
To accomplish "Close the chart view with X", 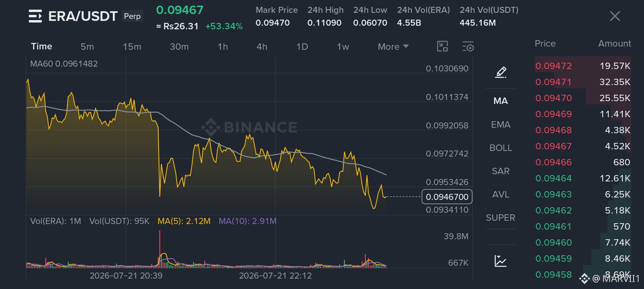I will pyautogui.click(x=615, y=16).
